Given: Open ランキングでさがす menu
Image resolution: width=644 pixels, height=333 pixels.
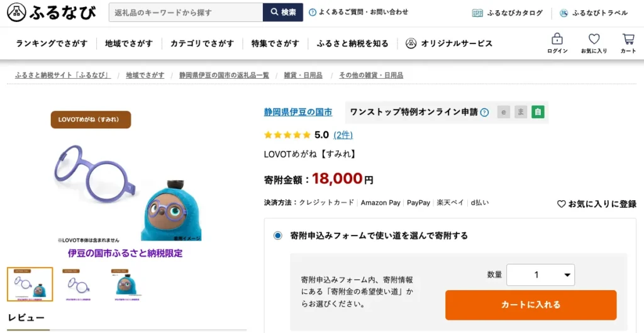Looking at the screenshot, I should [52, 43].
